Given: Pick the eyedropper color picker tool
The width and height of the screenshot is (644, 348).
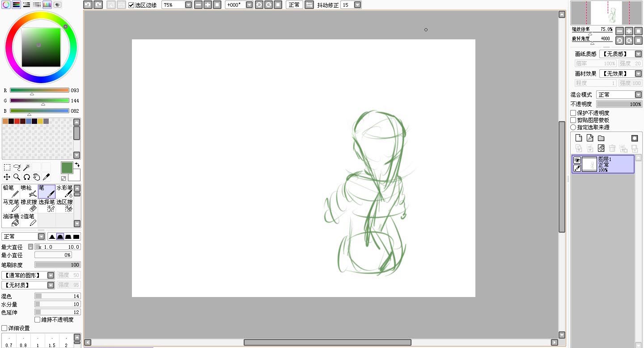Looking at the screenshot, I should click(x=46, y=177).
